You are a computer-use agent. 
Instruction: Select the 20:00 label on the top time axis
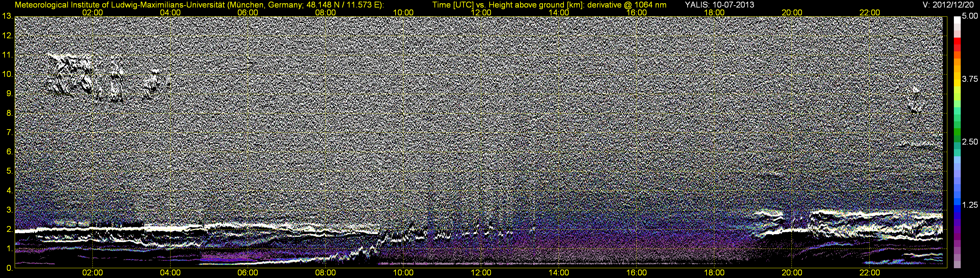tap(792, 12)
